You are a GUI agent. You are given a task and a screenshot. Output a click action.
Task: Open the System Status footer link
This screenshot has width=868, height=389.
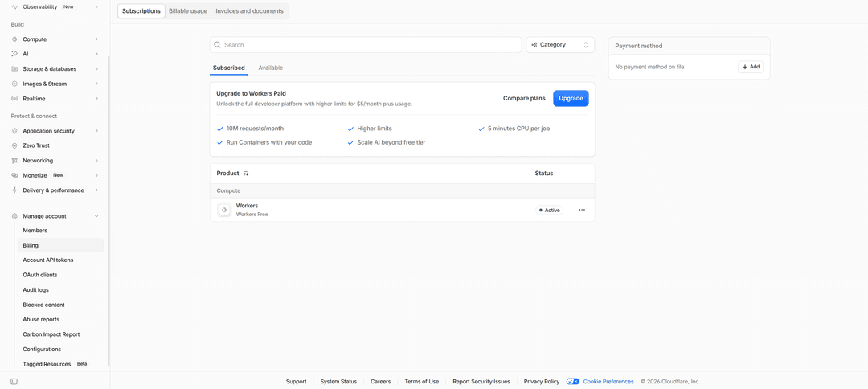(338, 382)
